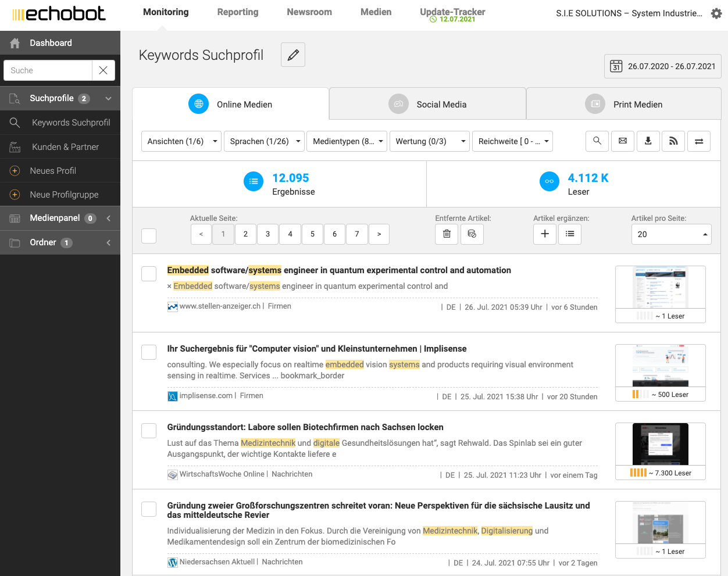728x576 pixels.
Task: Open the Reporting menu in top navigation
Action: click(237, 12)
